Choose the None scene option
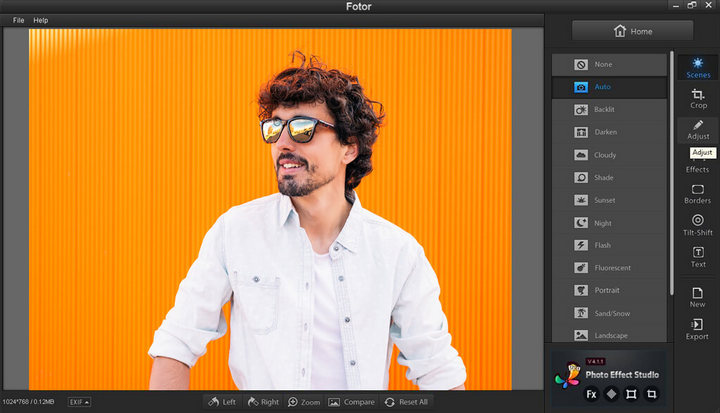The width and height of the screenshot is (720, 413). click(x=609, y=65)
